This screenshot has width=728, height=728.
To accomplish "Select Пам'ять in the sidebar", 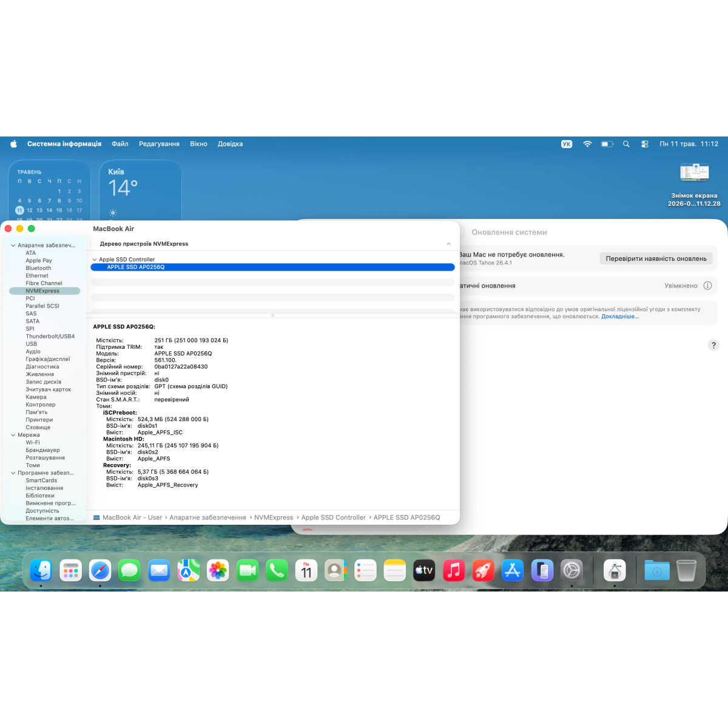I will (x=36, y=413).
